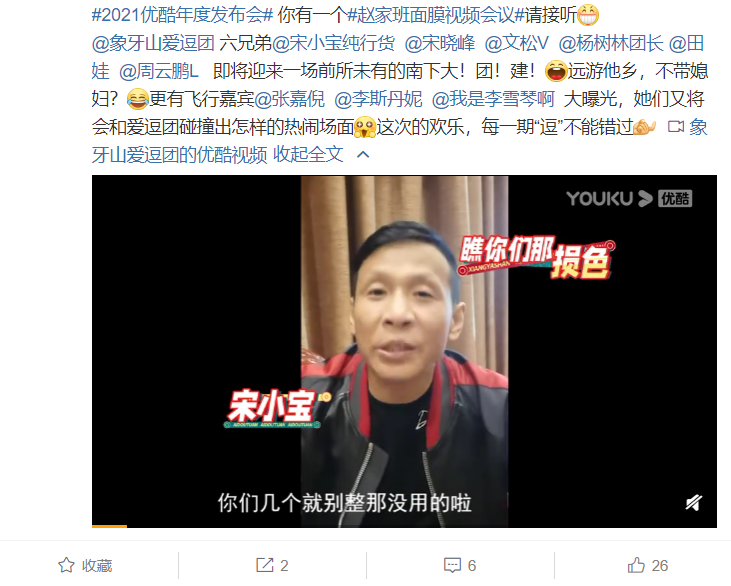Visit @我是李雪琴啊 profile
The height and width of the screenshot is (586, 731).
point(493,99)
